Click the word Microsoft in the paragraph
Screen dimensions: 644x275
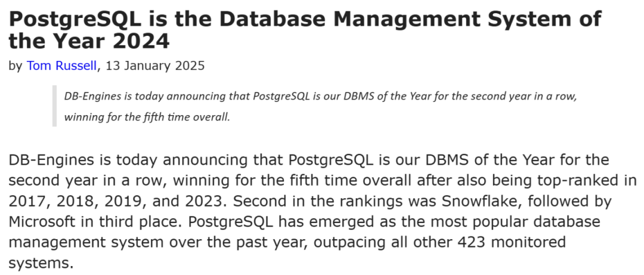click(42, 222)
